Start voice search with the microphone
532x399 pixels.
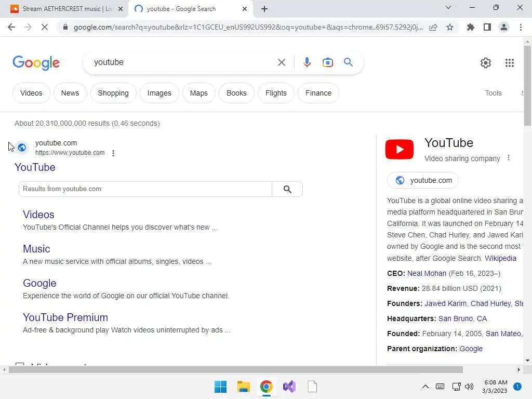[x=307, y=62]
